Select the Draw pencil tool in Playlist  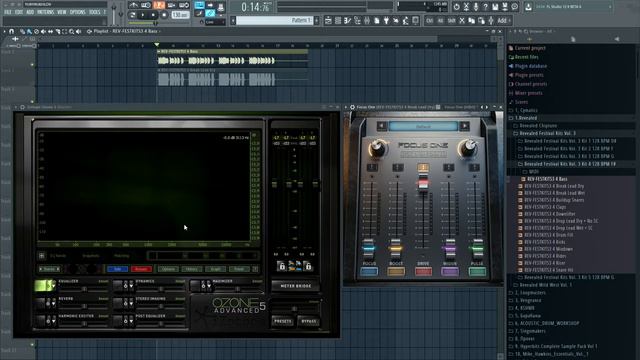click(22, 31)
